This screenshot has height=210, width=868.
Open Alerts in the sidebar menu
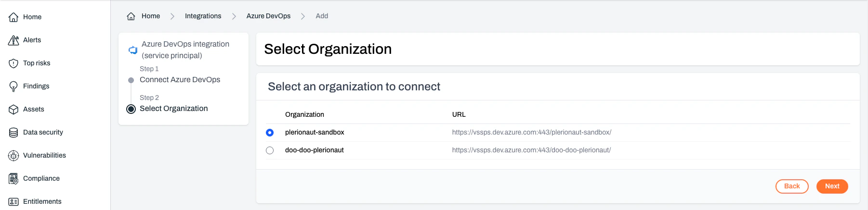32,40
